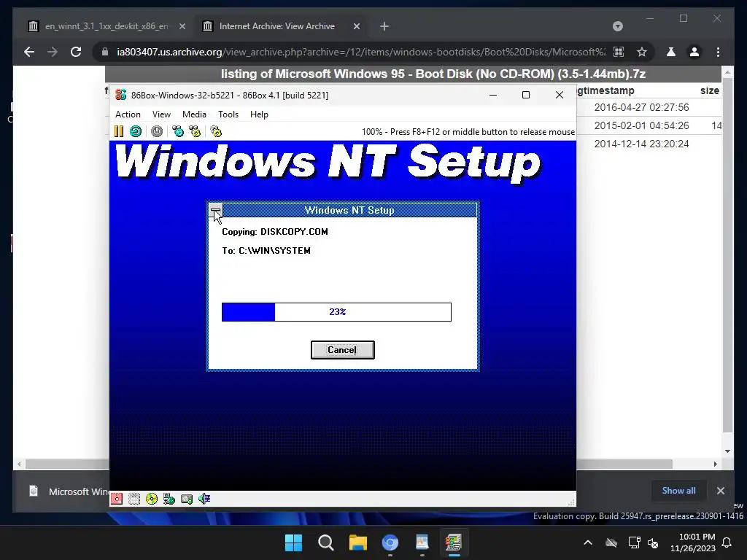Pause the 86Box emulation
The image size is (747, 560).
119,131
